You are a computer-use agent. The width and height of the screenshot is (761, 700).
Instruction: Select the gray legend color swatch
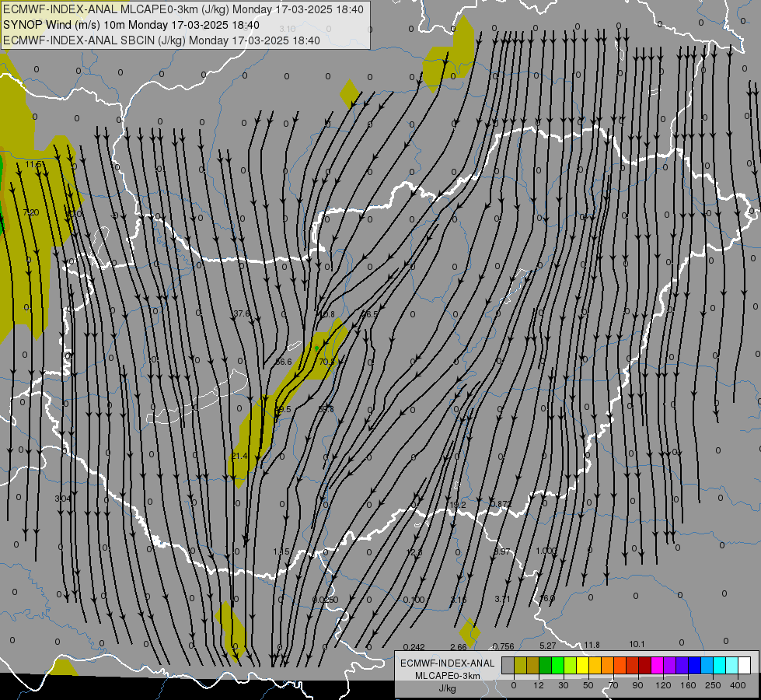[x=508, y=665]
